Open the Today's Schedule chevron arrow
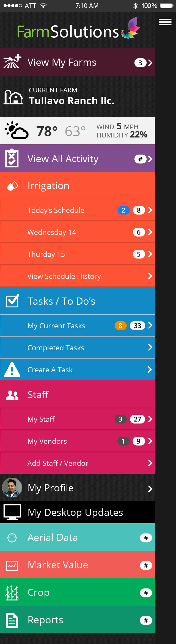This screenshot has width=176, height=644. (x=150, y=210)
